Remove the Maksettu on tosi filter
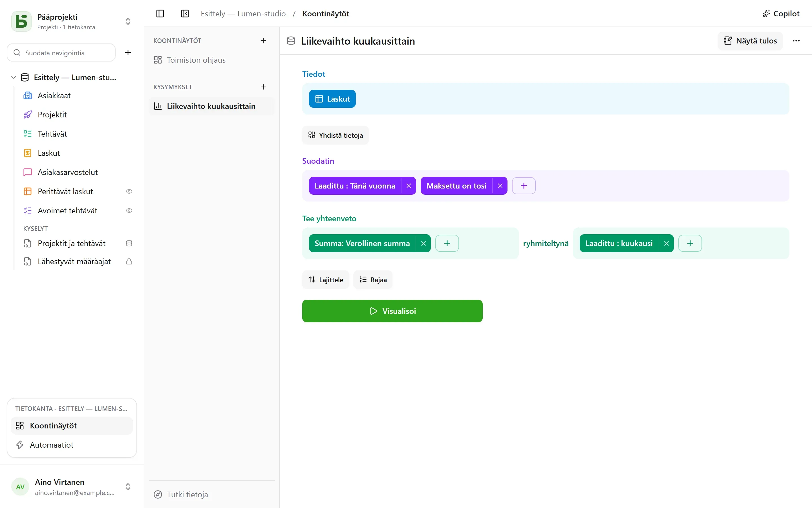 (500, 186)
